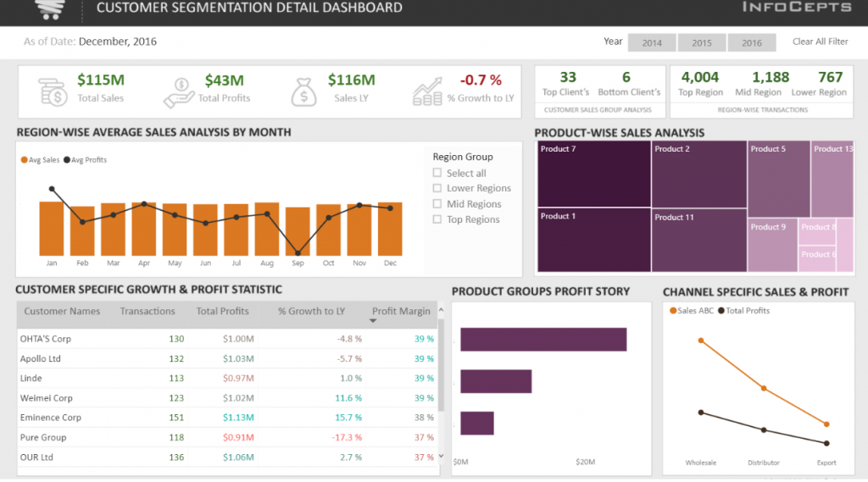
Task: Click the December, 2016 date text
Action: tap(117, 42)
